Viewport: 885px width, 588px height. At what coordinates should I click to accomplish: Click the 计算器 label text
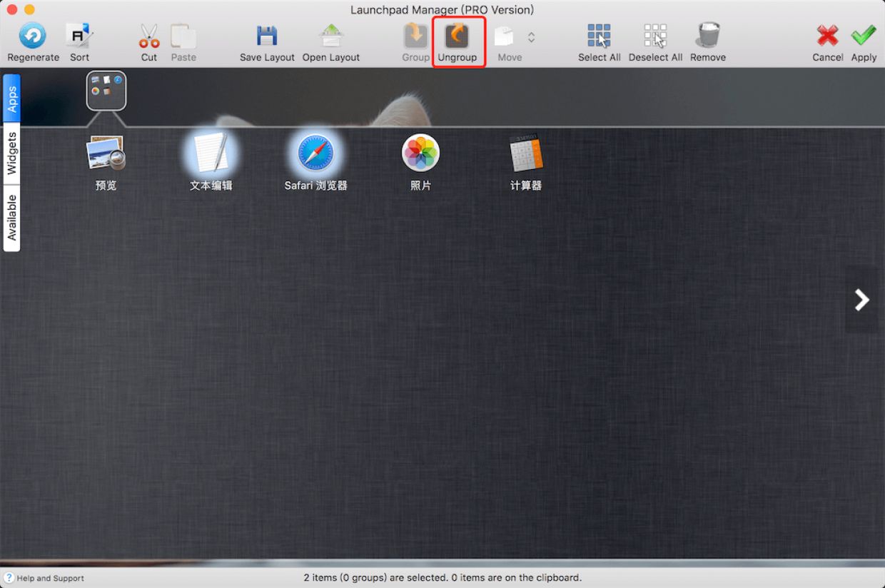(526, 186)
